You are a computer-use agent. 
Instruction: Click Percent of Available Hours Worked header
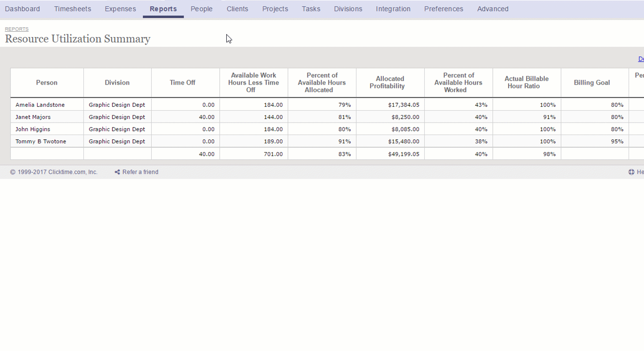[458, 82]
